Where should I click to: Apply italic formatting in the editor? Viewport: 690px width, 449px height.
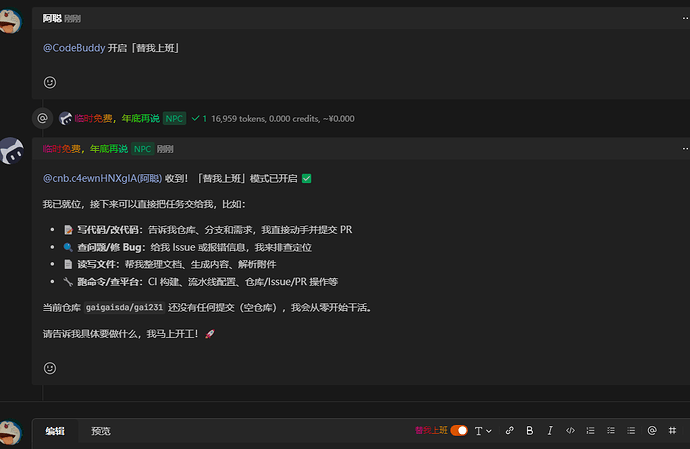(550, 431)
